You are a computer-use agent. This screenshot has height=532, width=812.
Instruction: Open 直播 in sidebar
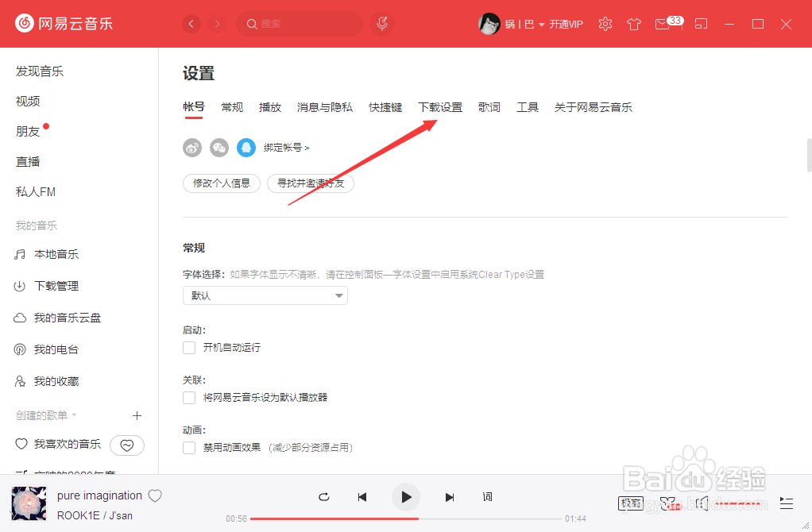coord(28,161)
